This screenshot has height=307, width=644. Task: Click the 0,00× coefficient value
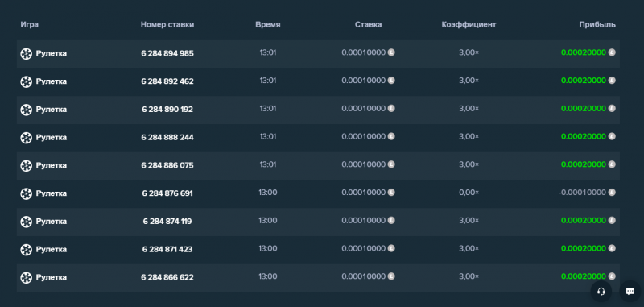pyautogui.click(x=469, y=193)
